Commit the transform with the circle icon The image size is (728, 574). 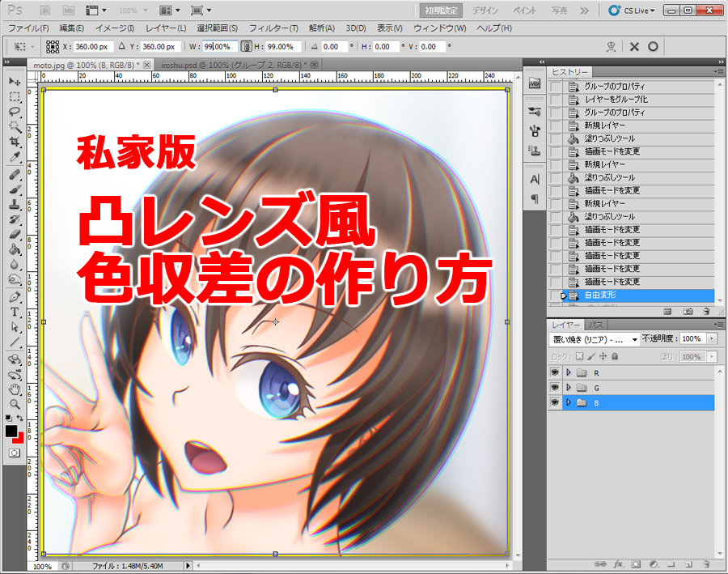[653, 46]
